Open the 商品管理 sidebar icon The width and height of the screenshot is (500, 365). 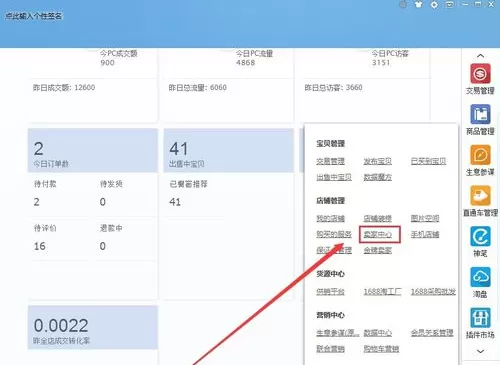[x=480, y=114]
